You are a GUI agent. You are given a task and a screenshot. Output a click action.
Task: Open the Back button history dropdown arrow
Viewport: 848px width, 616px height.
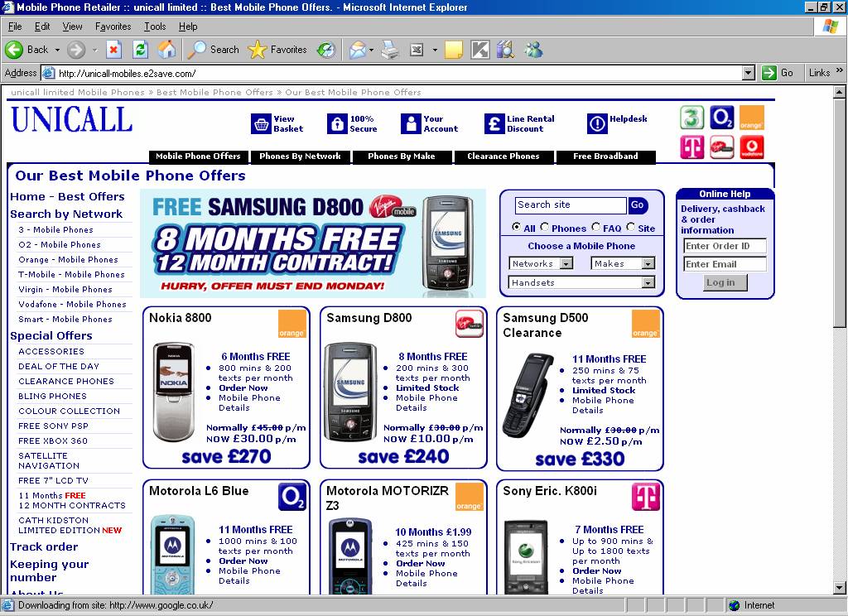[57, 50]
